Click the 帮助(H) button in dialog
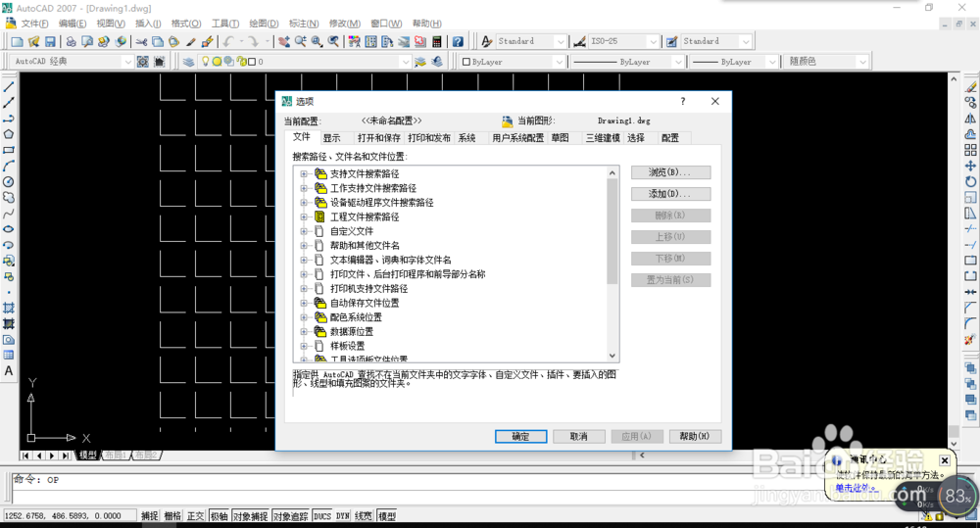This screenshot has height=528, width=980. tap(695, 436)
